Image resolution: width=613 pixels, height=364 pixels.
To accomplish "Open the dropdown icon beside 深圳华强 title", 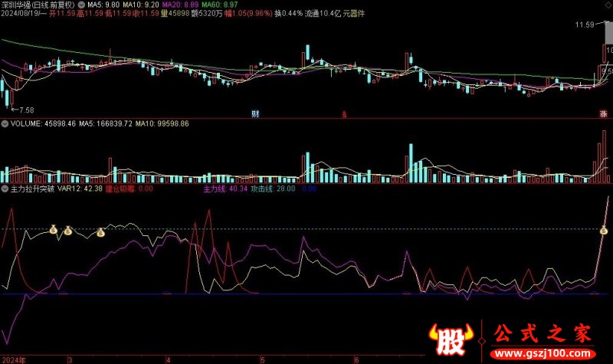I will point(81,5).
